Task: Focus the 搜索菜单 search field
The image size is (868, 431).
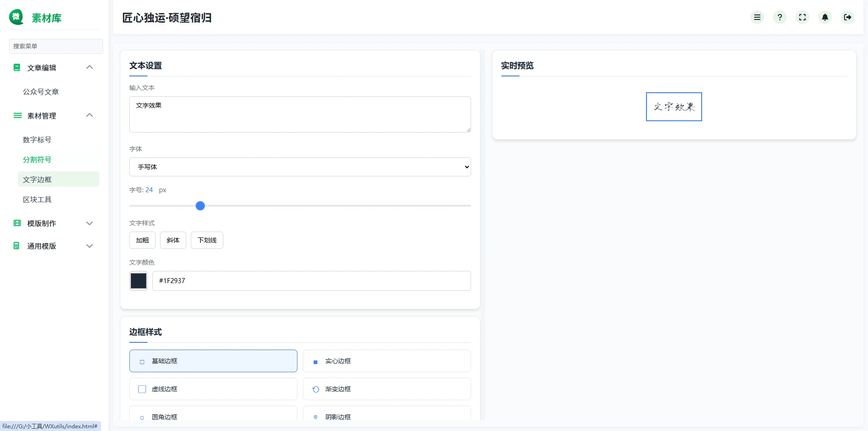Action: [56, 46]
